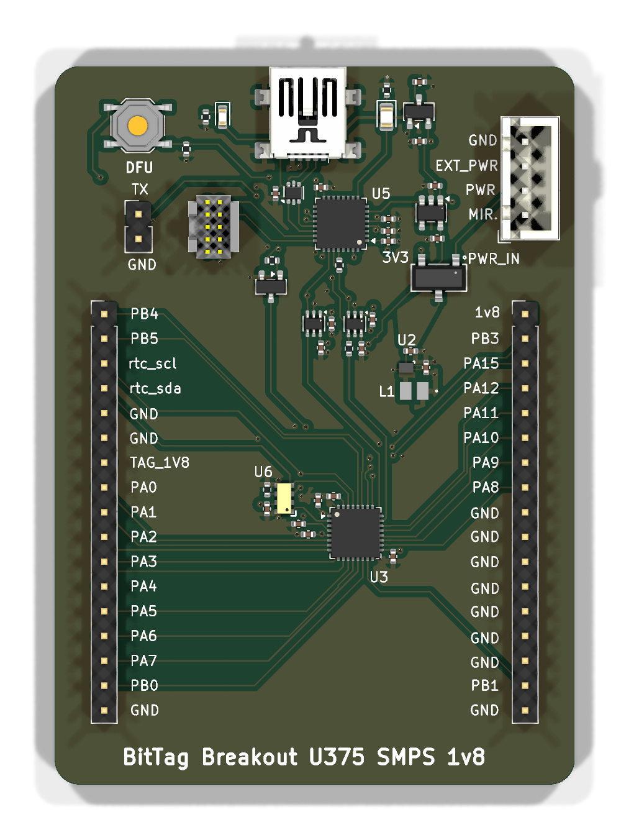Select the PA2 pin label
639x840 pixels.
[x=143, y=537]
